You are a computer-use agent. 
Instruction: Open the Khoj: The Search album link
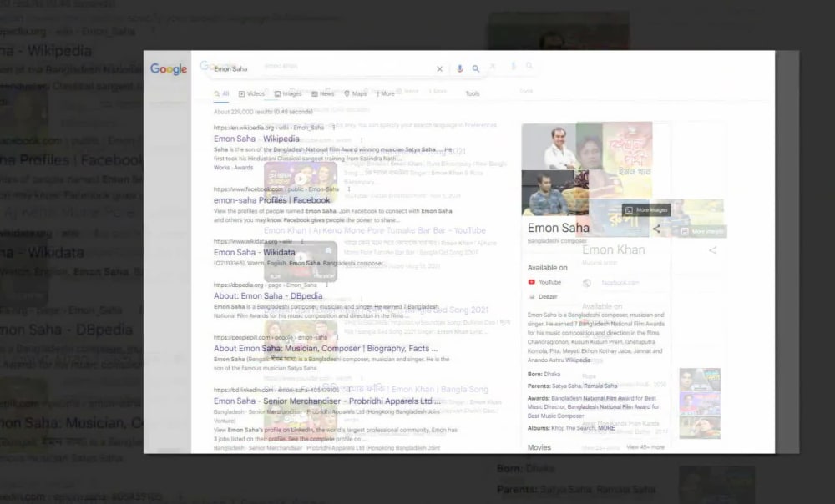pyautogui.click(x=573, y=428)
